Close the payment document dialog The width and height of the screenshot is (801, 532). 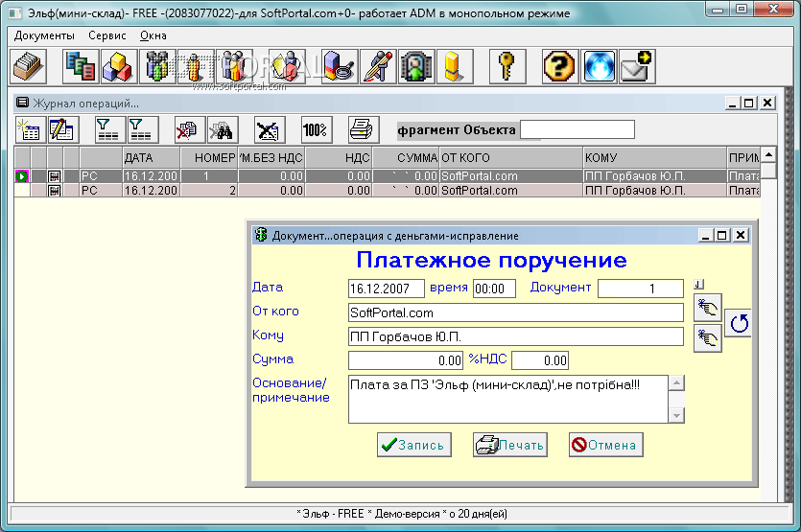click(x=741, y=235)
